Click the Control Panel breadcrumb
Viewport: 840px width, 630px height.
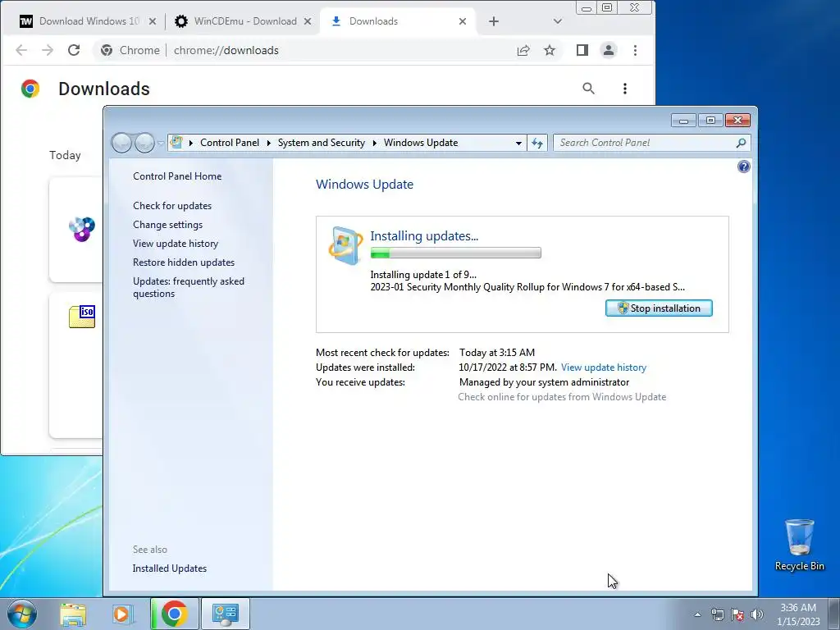(230, 143)
